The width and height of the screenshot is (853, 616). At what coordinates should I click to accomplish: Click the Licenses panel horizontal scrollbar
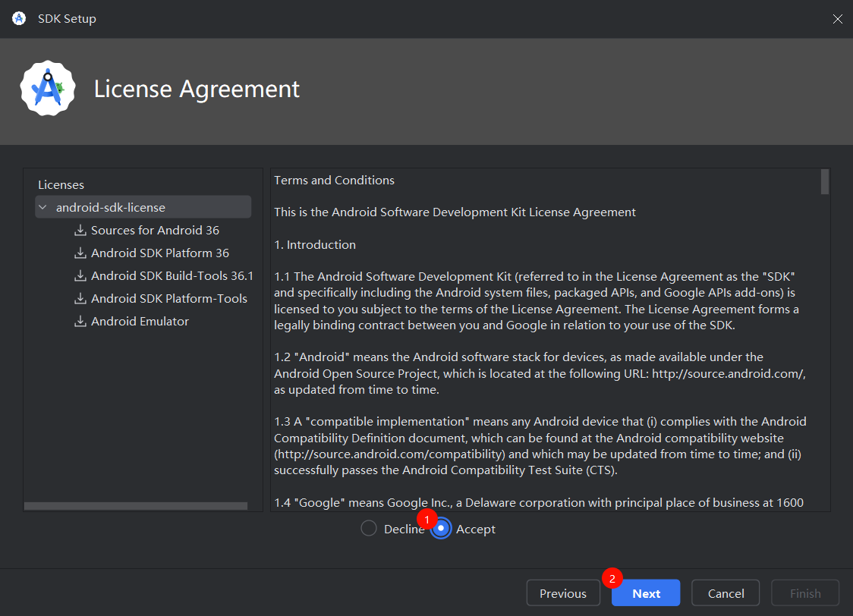(136, 506)
